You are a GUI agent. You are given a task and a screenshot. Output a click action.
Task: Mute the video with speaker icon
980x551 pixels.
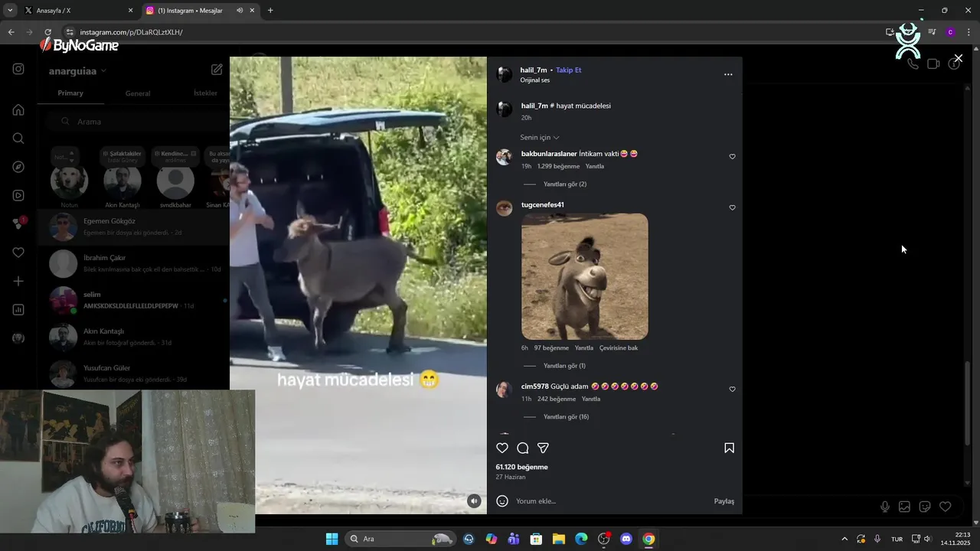click(474, 501)
